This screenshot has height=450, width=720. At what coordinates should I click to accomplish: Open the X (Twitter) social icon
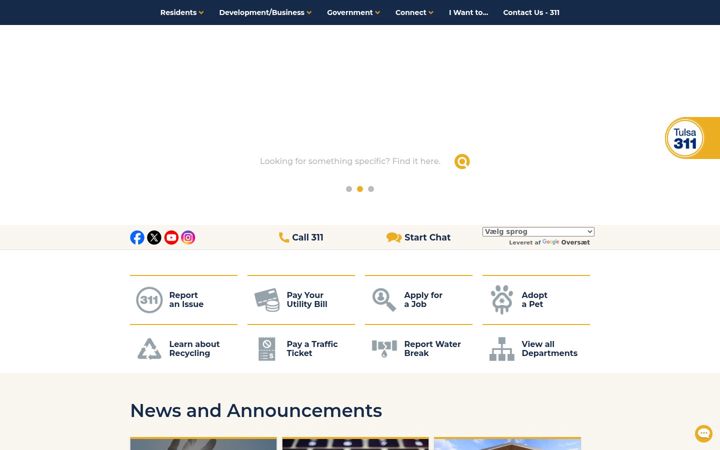click(154, 237)
